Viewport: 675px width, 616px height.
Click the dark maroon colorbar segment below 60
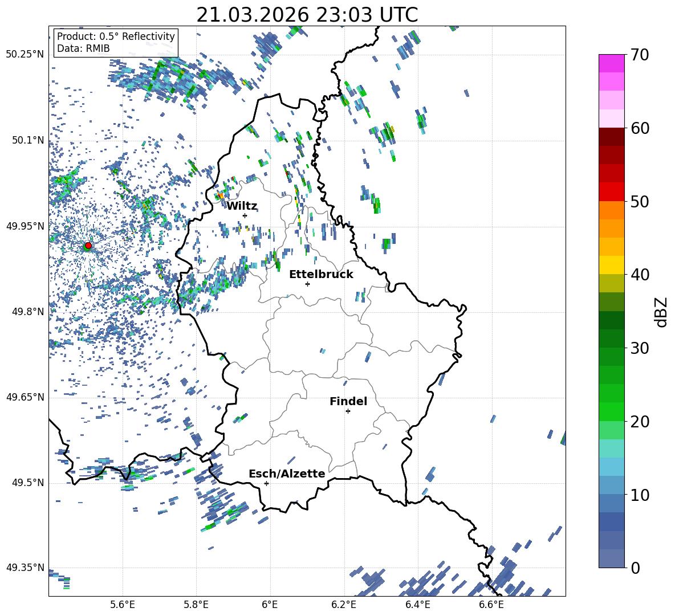(x=612, y=137)
